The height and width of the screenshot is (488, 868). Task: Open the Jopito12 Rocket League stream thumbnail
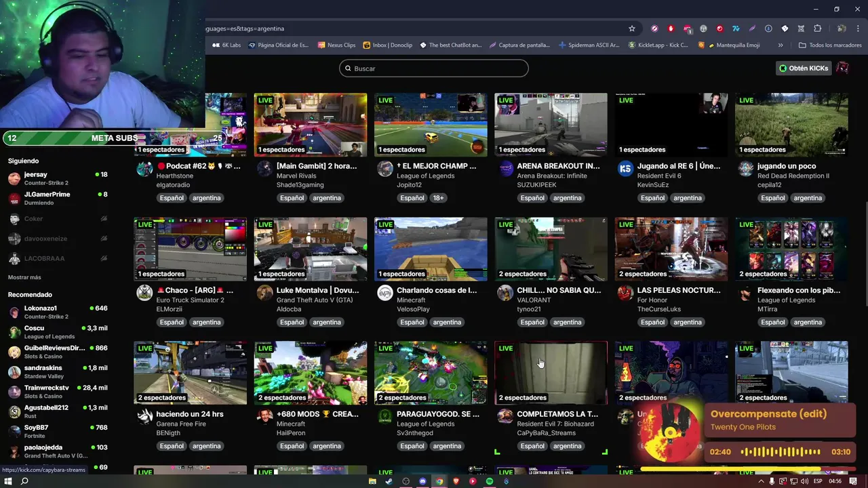click(x=431, y=125)
